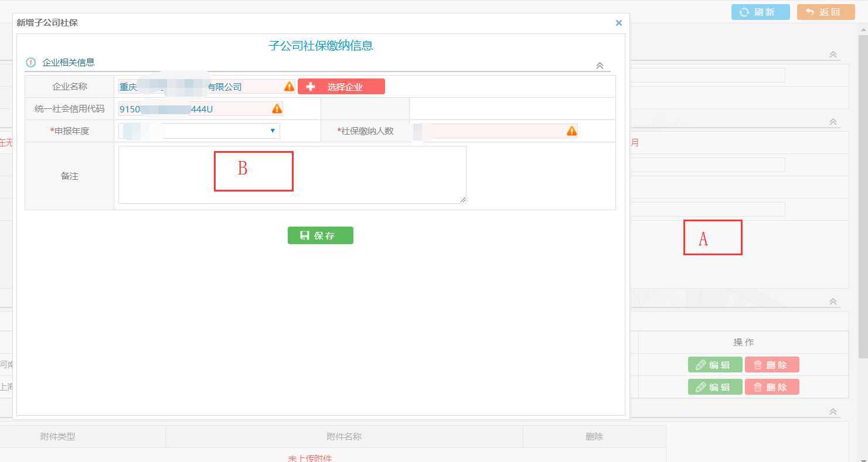Image resolution: width=868 pixels, height=462 pixels.
Task: Click the first row 删除 button
Action: click(772, 365)
